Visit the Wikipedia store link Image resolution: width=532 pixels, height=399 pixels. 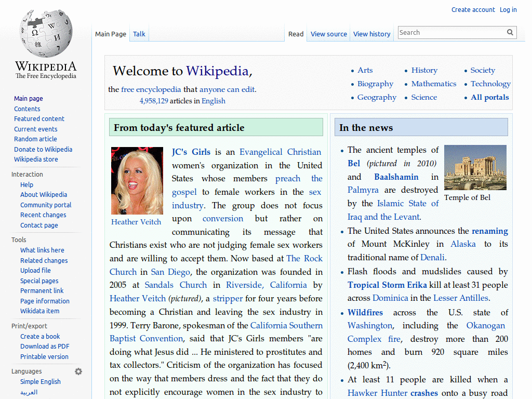(36, 159)
